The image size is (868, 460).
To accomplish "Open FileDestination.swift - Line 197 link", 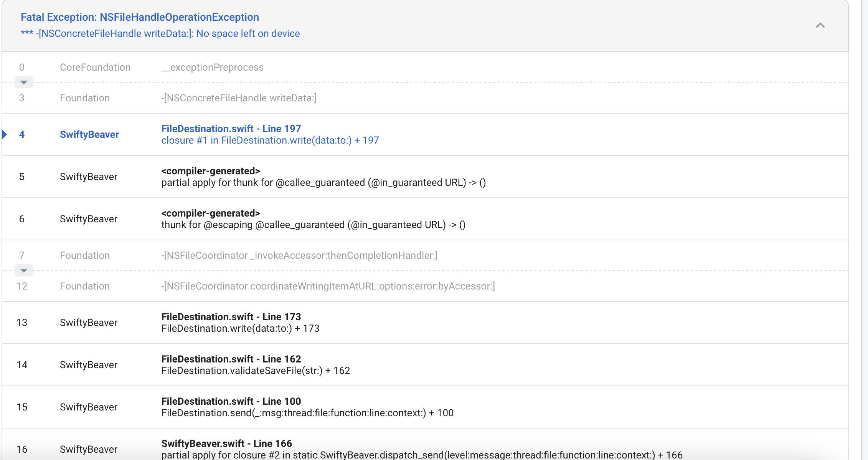I will pos(231,129).
